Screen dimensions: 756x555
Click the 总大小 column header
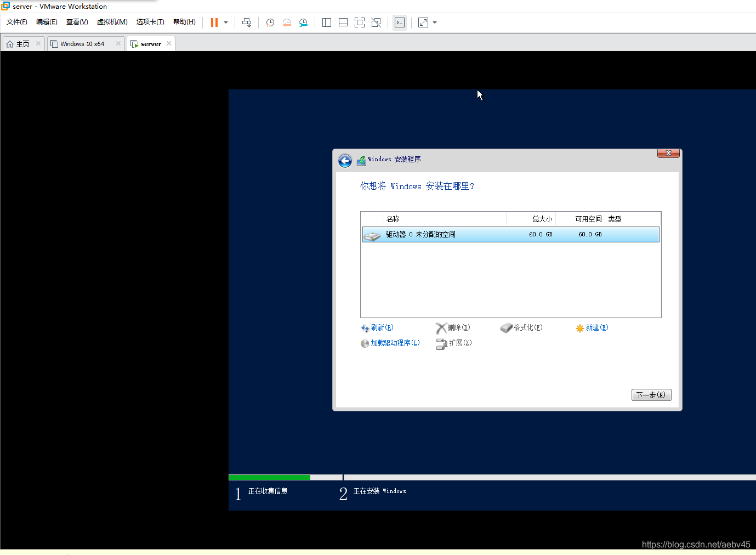(531, 219)
